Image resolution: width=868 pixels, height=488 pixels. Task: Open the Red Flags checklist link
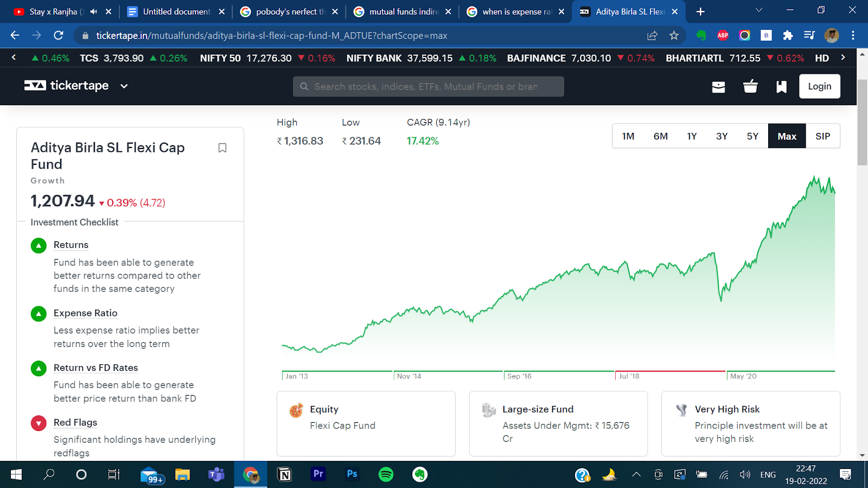coord(75,423)
